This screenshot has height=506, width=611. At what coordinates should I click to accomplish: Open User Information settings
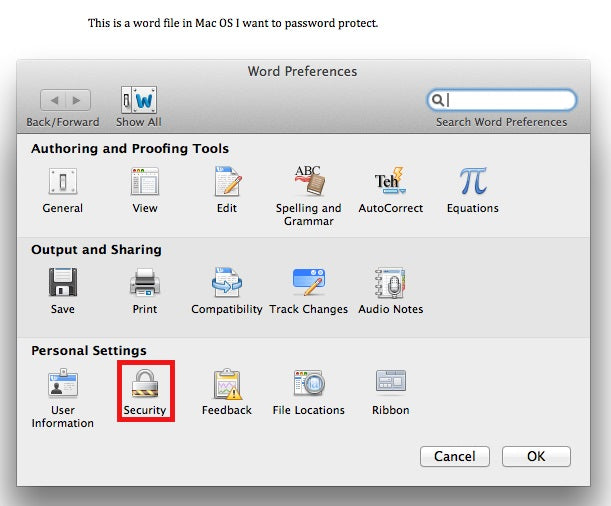[x=62, y=385]
